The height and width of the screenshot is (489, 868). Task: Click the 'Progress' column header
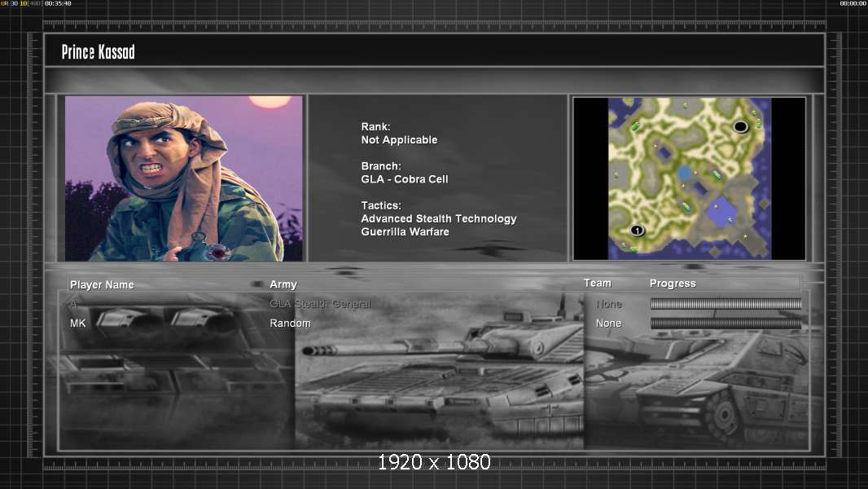(673, 284)
